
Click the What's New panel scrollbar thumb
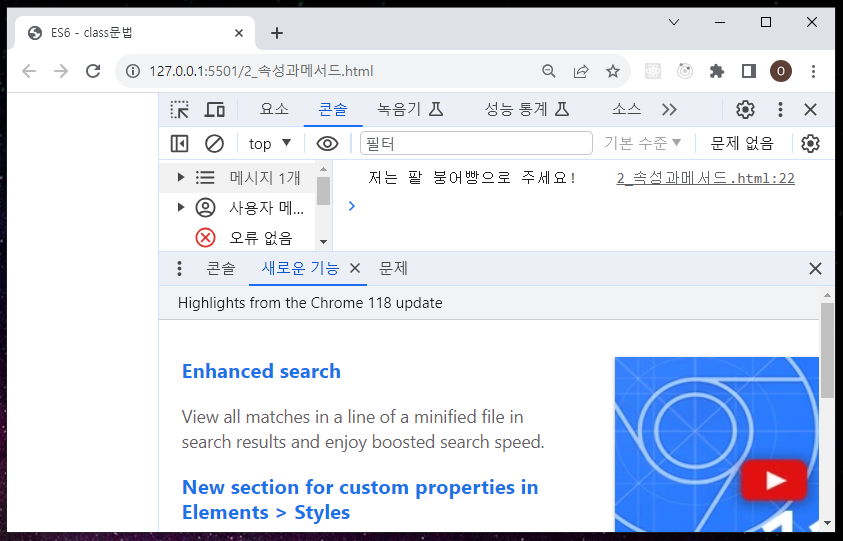point(827,350)
